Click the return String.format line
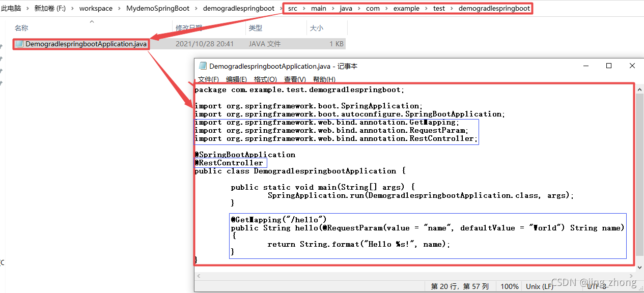 [x=359, y=244]
